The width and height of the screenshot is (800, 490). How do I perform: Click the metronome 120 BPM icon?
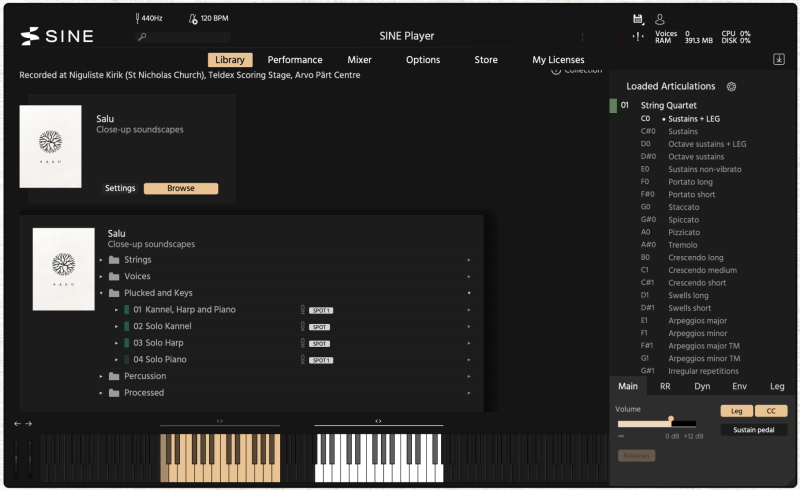(x=193, y=19)
